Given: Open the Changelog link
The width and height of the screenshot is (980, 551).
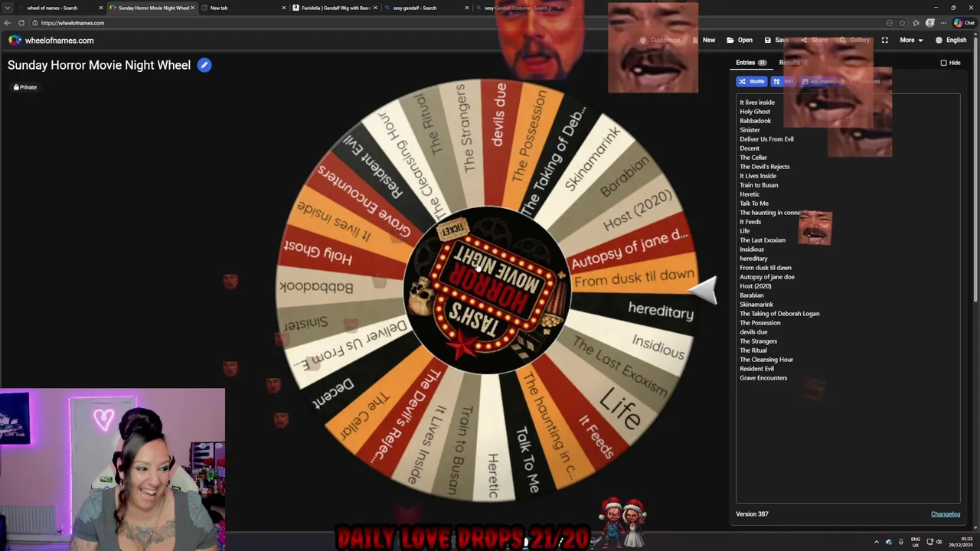Looking at the screenshot, I should (946, 514).
